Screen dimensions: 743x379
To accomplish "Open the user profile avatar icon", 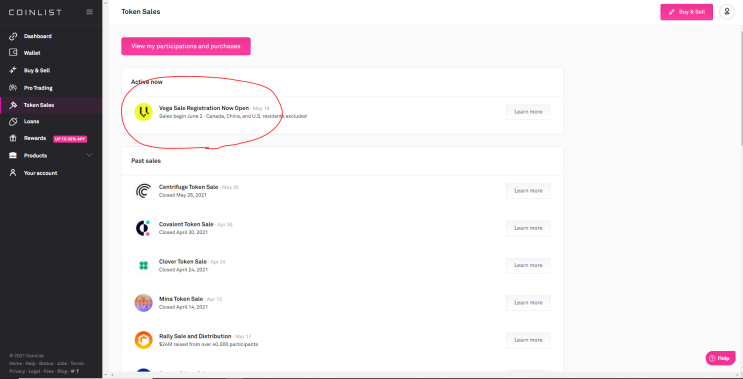I will pyautogui.click(x=727, y=12).
